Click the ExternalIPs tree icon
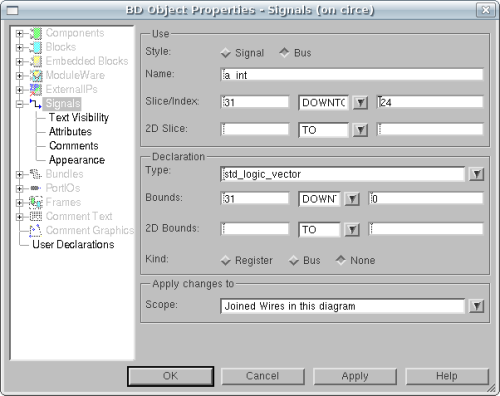 coord(36,90)
